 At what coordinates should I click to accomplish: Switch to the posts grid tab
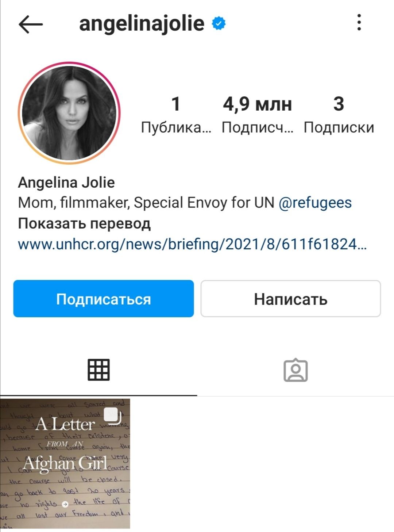pyautogui.click(x=98, y=370)
